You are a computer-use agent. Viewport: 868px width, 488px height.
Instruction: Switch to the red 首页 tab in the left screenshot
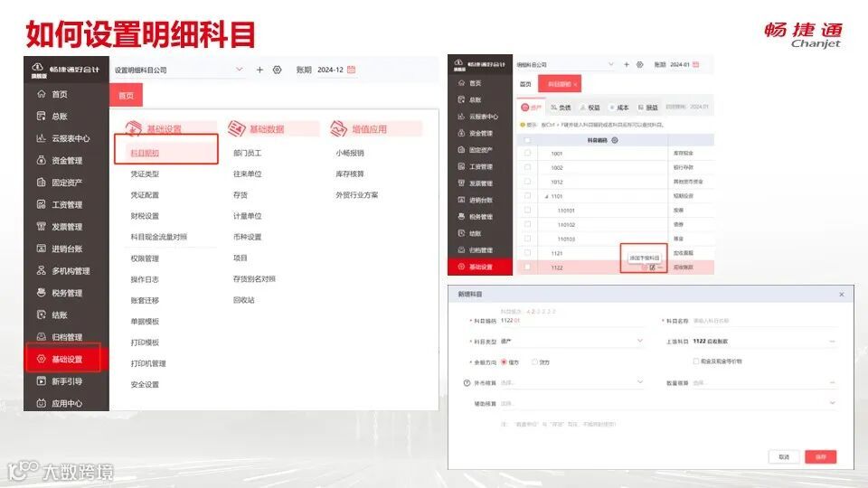coord(127,95)
